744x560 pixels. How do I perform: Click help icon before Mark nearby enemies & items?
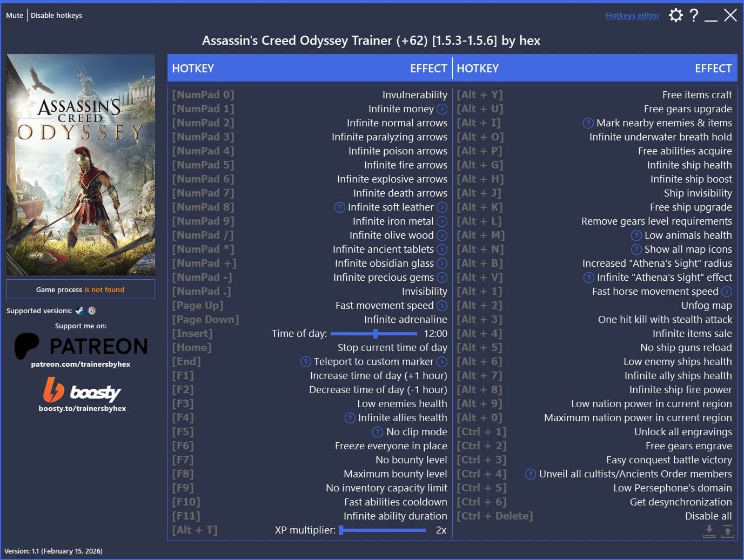click(588, 123)
